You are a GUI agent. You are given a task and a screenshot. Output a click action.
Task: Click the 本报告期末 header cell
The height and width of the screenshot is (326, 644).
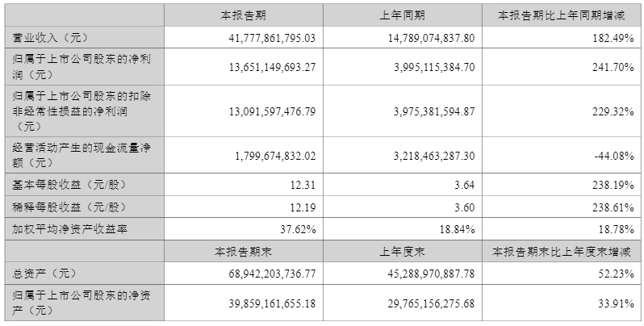[244, 251]
